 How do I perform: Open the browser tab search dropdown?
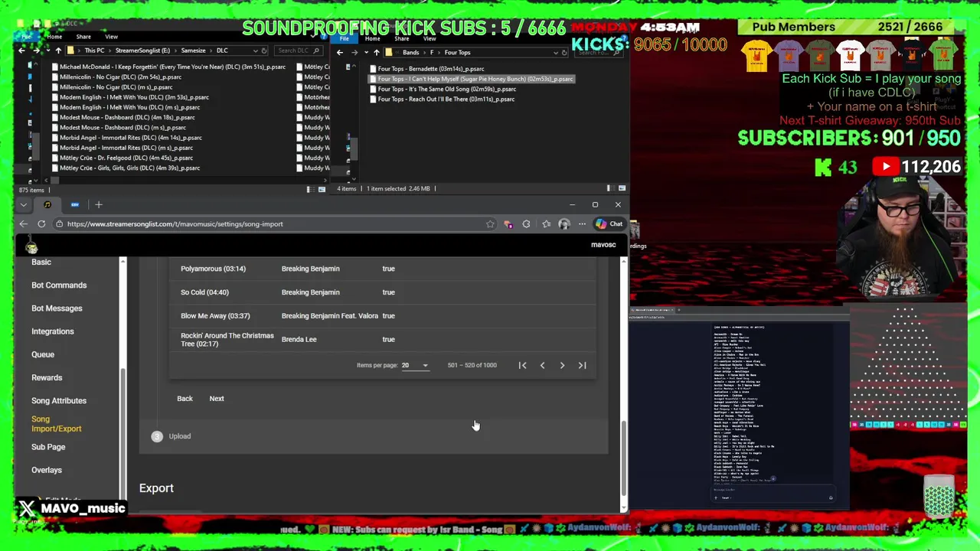[24, 204]
